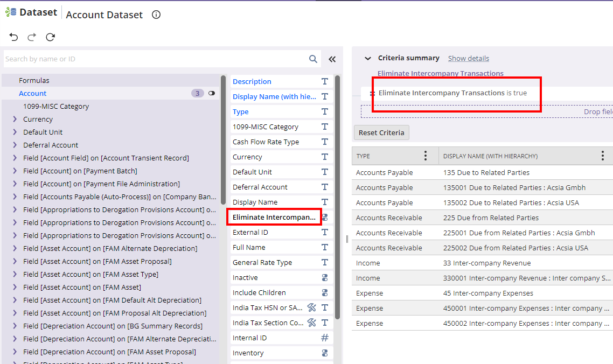Click drag handle on Eliminate Intercompany criterion

click(372, 93)
